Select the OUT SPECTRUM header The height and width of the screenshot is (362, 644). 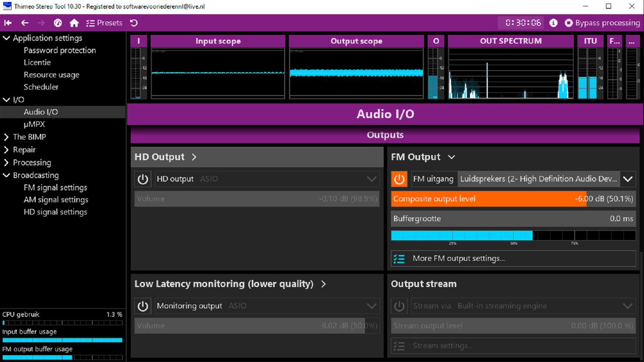tap(511, 41)
